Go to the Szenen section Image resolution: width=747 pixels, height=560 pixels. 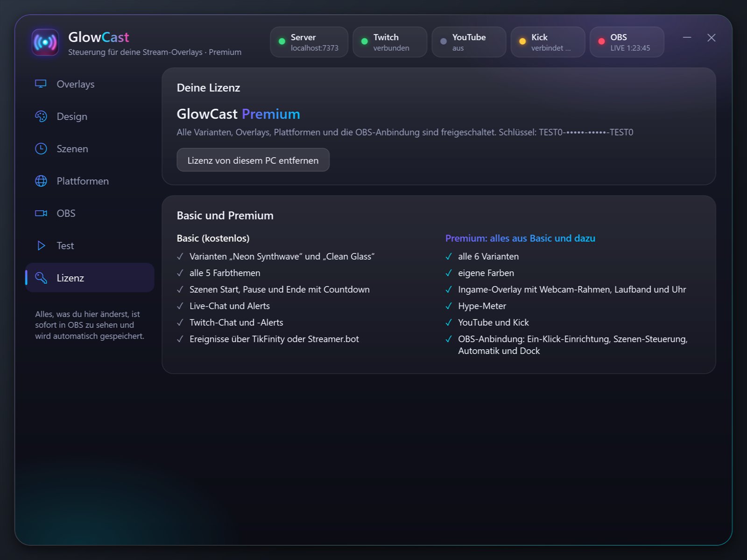coord(90,148)
